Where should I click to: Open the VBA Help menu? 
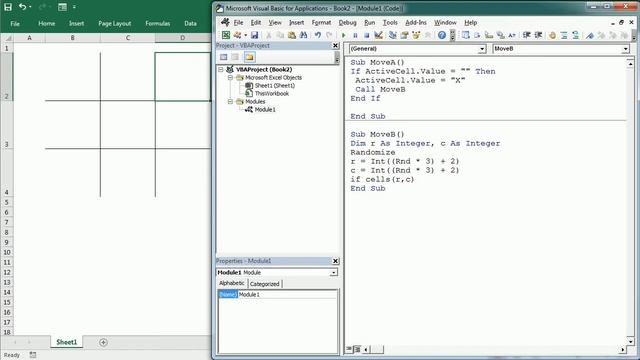coord(471,23)
